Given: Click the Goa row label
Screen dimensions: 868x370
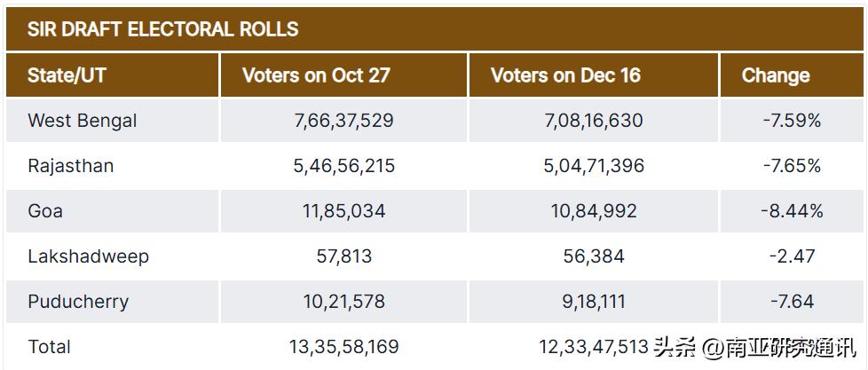Looking at the screenshot, I should (45, 211).
